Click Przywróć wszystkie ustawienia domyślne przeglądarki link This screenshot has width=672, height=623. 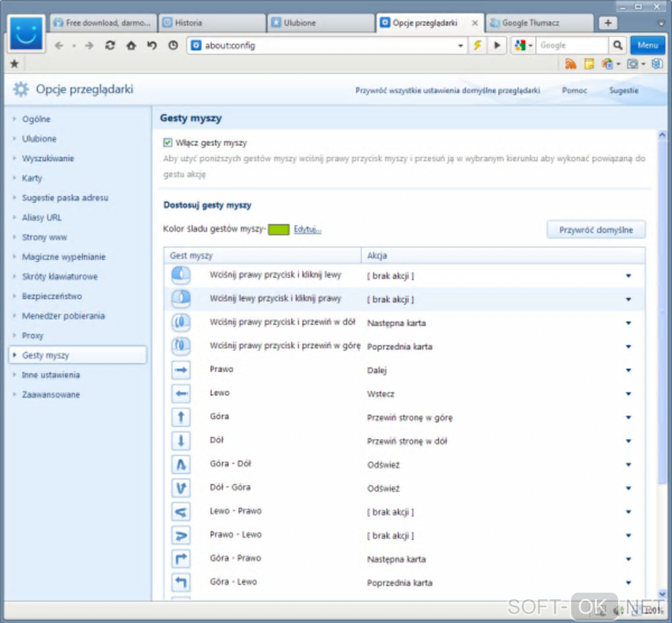coord(447,90)
